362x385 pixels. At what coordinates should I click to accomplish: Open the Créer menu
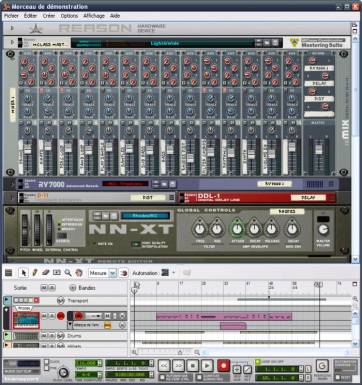tap(49, 16)
